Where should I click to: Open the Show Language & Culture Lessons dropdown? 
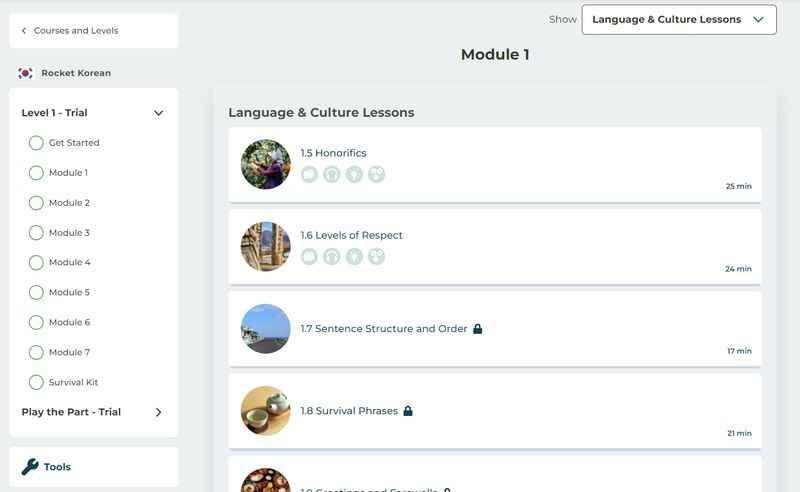click(679, 19)
